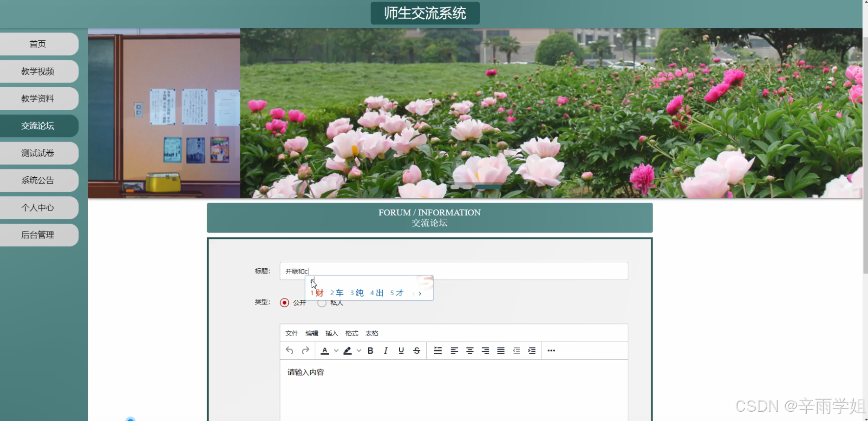868x421 pixels.
Task: Apply italic formatting in the editor
Action: pyautogui.click(x=385, y=350)
